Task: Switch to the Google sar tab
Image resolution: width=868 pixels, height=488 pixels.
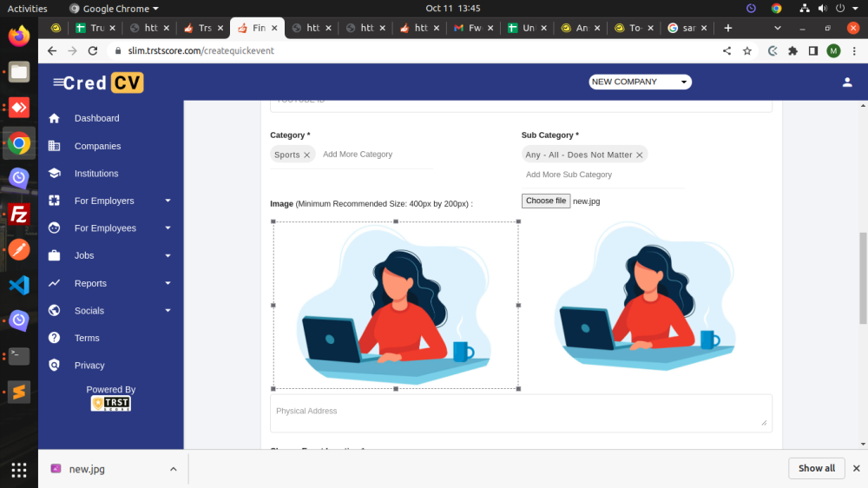Action: tap(688, 28)
